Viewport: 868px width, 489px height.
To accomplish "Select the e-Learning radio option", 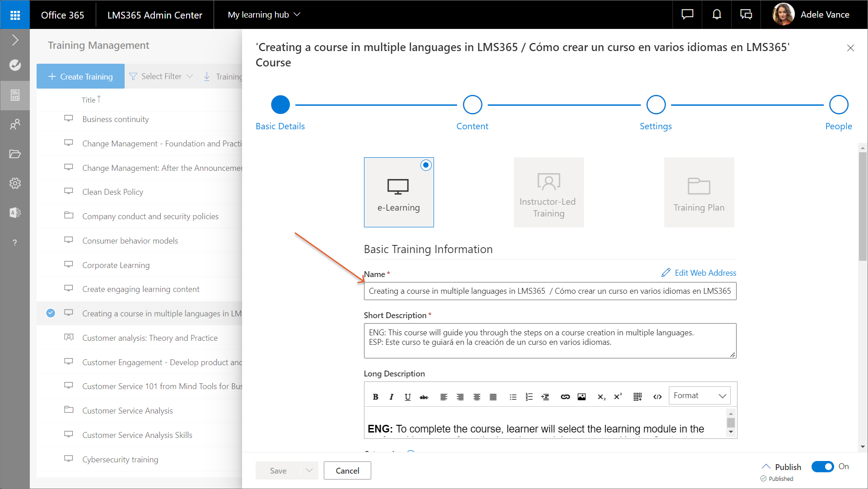I will (x=426, y=165).
